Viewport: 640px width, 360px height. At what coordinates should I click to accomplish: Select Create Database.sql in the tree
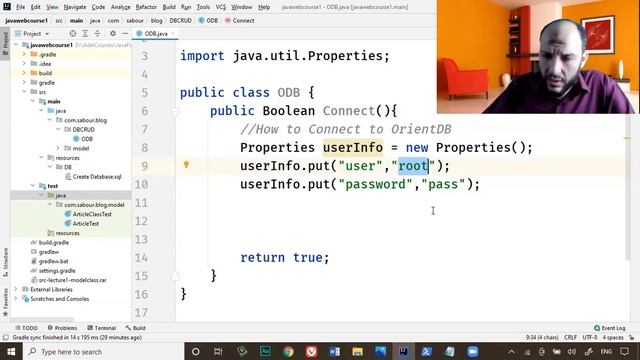tap(93, 176)
